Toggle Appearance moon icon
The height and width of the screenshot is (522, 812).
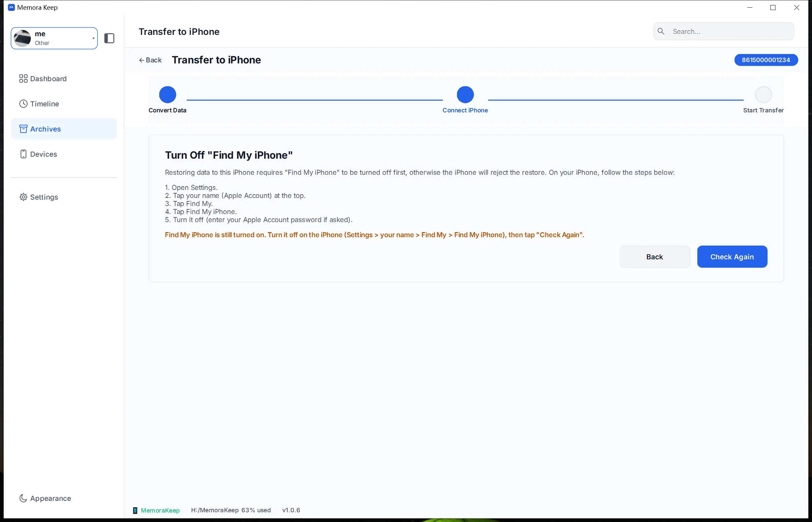(23, 498)
